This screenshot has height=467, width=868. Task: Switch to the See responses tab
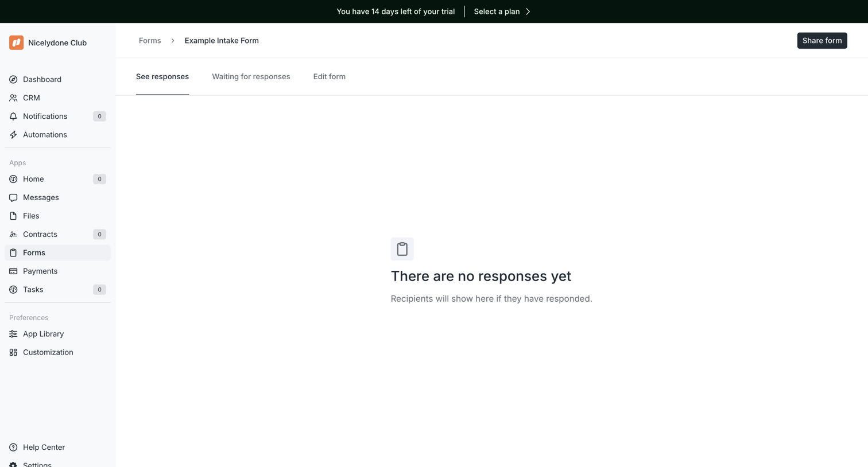pos(162,76)
